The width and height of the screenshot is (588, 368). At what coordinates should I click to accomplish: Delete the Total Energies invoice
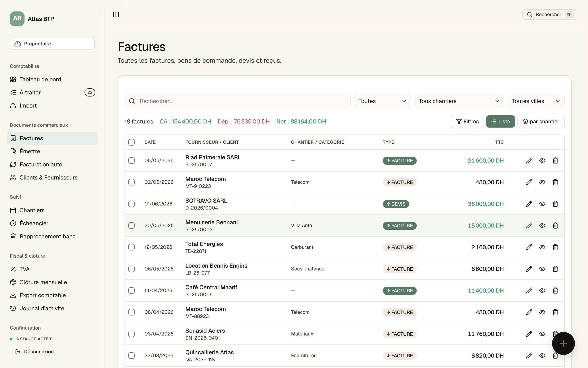(x=555, y=247)
